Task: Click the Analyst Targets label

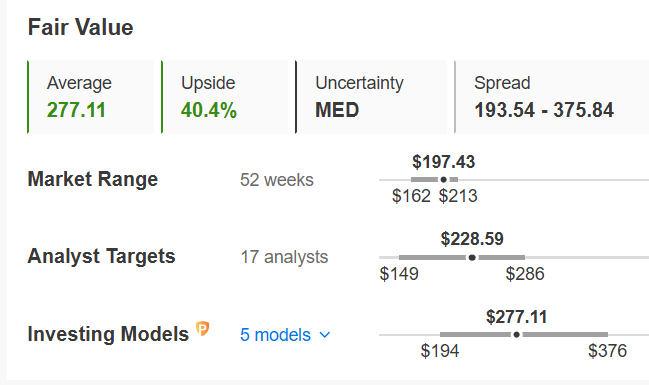Action: point(101,256)
